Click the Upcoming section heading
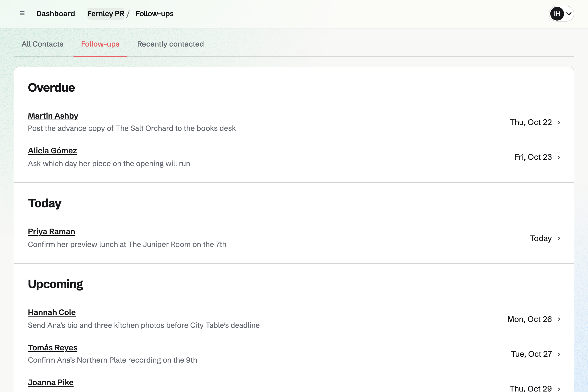The width and height of the screenshot is (588, 392). [x=55, y=284]
